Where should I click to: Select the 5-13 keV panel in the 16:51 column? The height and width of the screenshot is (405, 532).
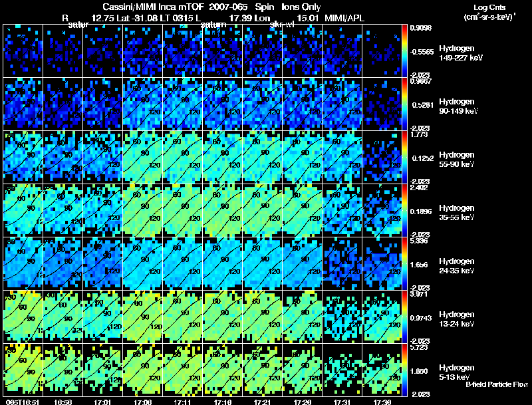pyautogui.click(x=23, y=370)
